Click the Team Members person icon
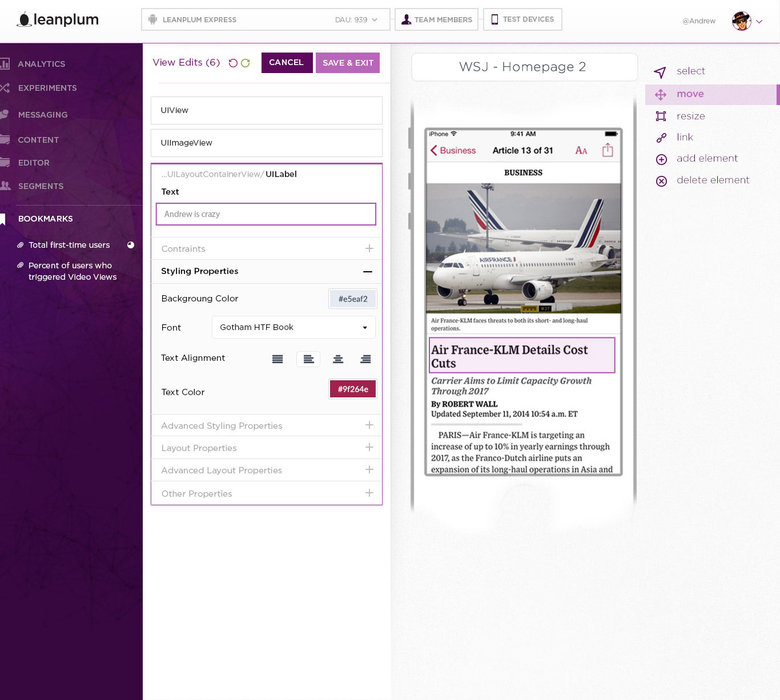 [406, 19]
